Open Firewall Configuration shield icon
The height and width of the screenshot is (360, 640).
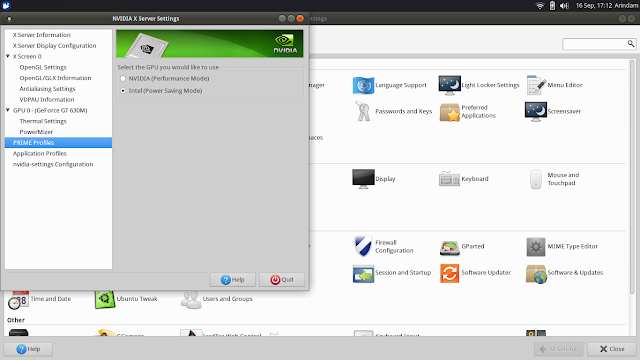pyautogui.click(x=363, y=246)
